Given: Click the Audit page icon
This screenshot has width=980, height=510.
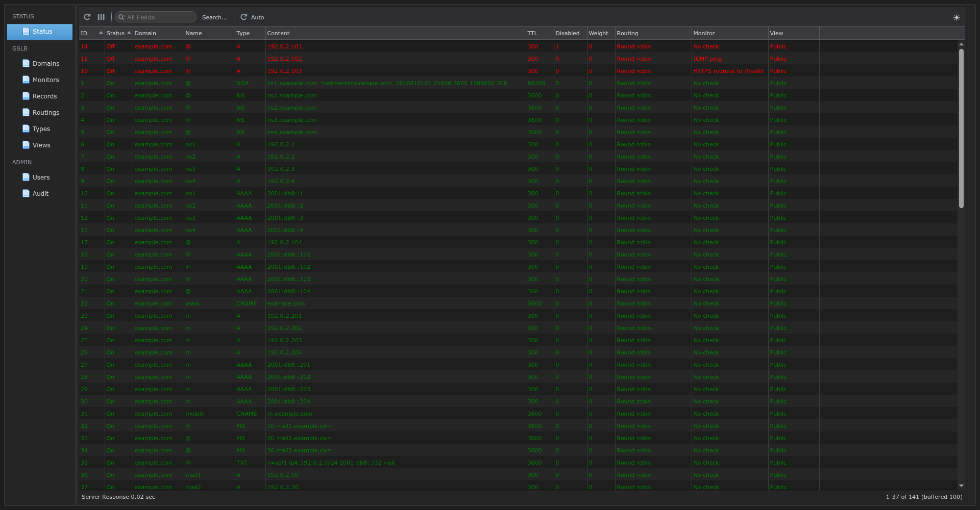Looking at the screenshot, I should click(x=26, y=193).
